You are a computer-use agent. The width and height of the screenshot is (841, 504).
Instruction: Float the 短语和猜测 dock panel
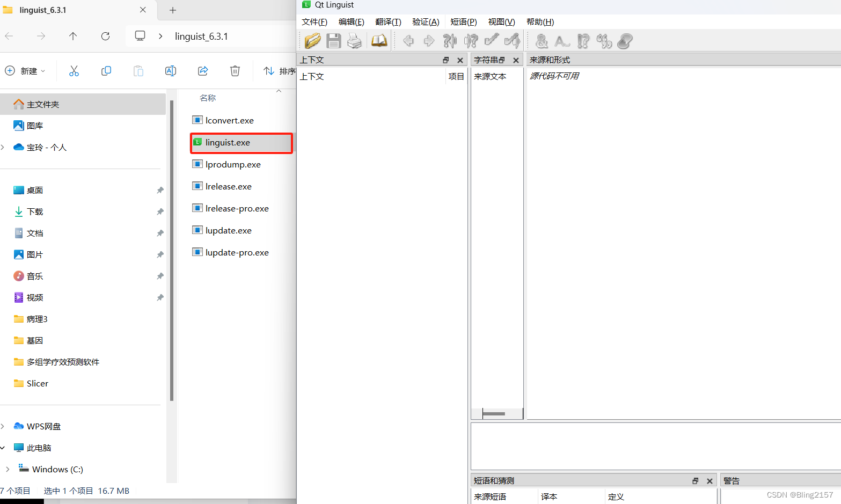click(x=695, y=481)
